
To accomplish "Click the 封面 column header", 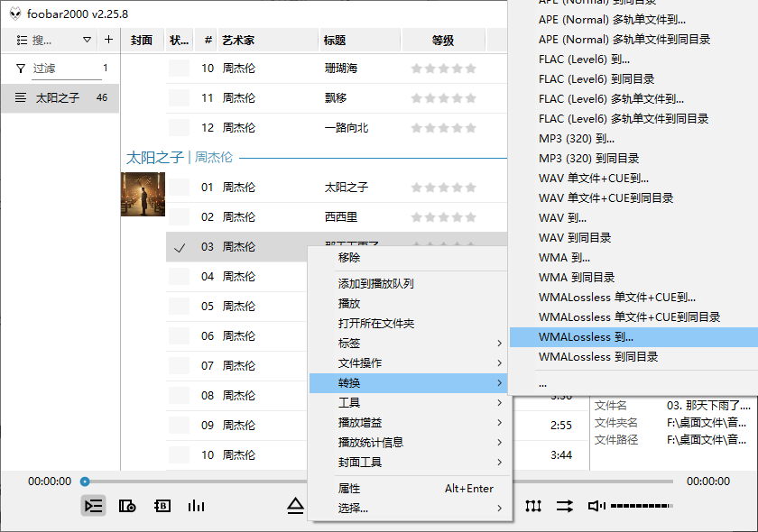I will (142, 40).
